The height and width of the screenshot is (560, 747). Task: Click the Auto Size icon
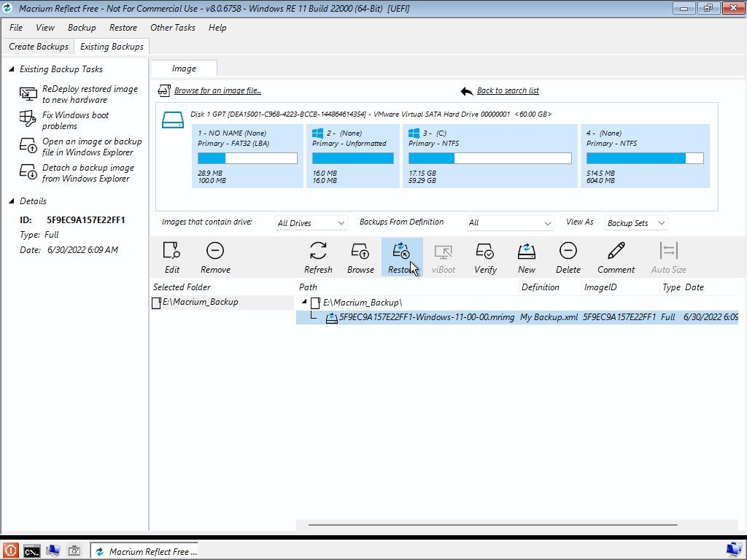[668, 251]
